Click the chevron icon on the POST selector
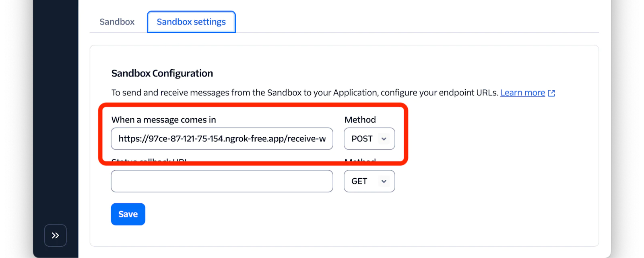Image resolution: width=644 pixels, height=258 pixels. point(384,138)
